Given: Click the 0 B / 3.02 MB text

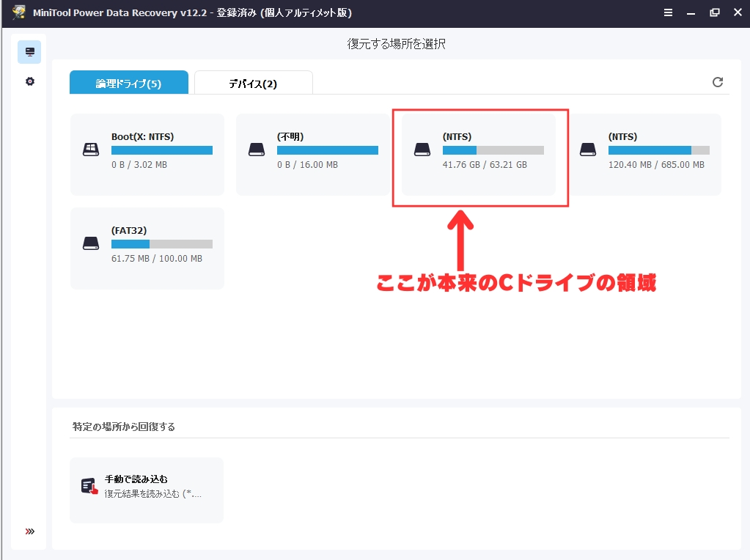Looking at the screenshot, I should point(139,164).
